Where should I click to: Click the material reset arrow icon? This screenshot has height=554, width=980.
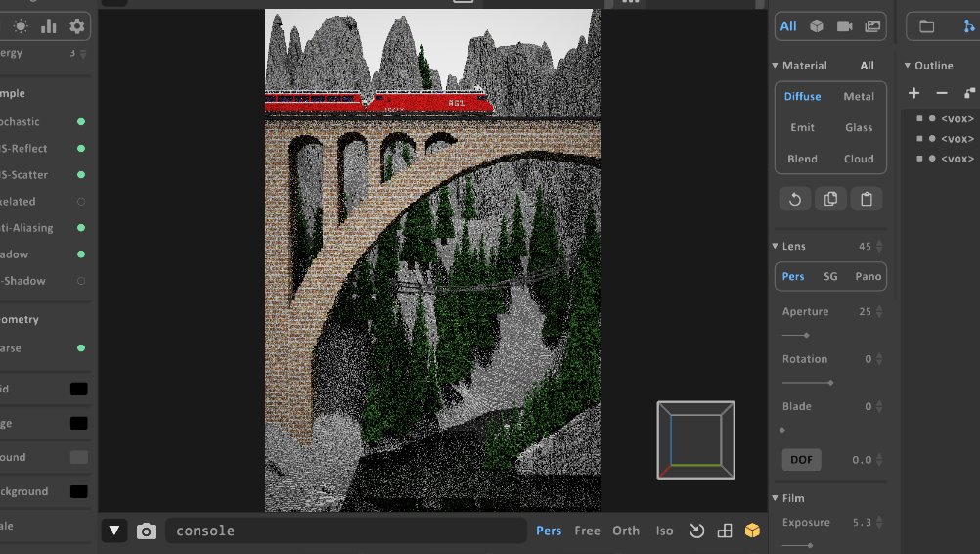pyautogui.click(x=795, y=199)
